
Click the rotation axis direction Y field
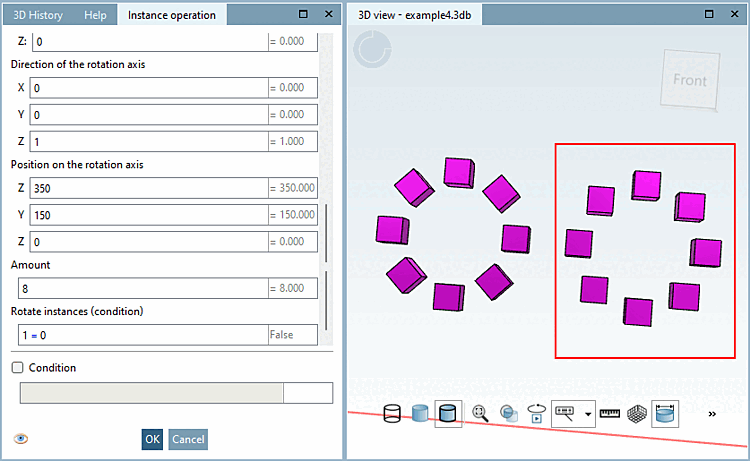tap(149, 115)
